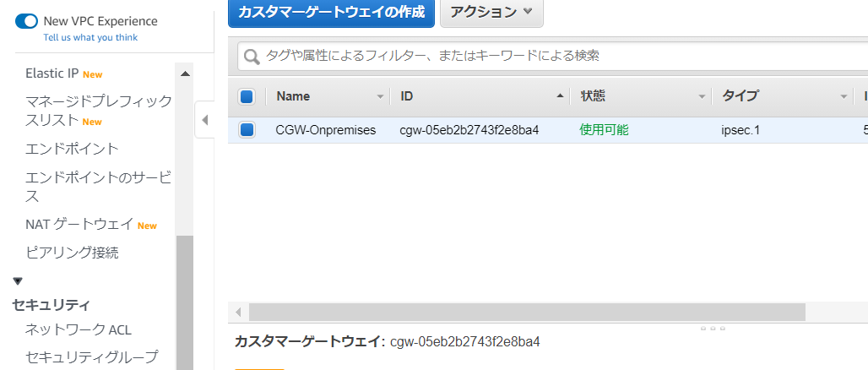Open タイプ column dropdown arrow

click(844, 97)
